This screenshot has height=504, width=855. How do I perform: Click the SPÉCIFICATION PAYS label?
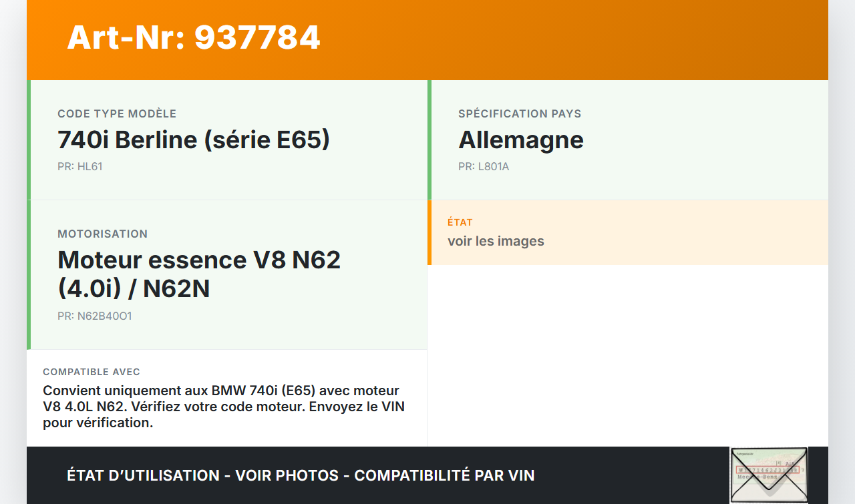[x=520, y=113]
